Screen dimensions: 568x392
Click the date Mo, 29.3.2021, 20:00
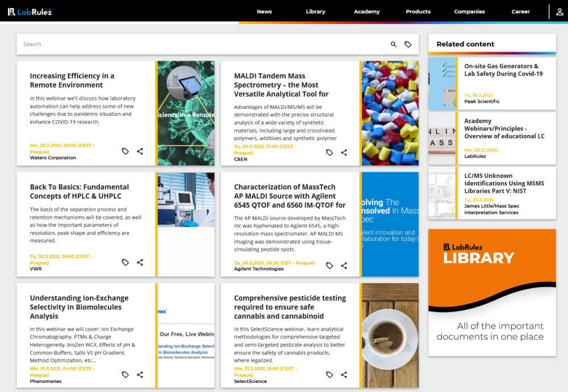point(62,149)
